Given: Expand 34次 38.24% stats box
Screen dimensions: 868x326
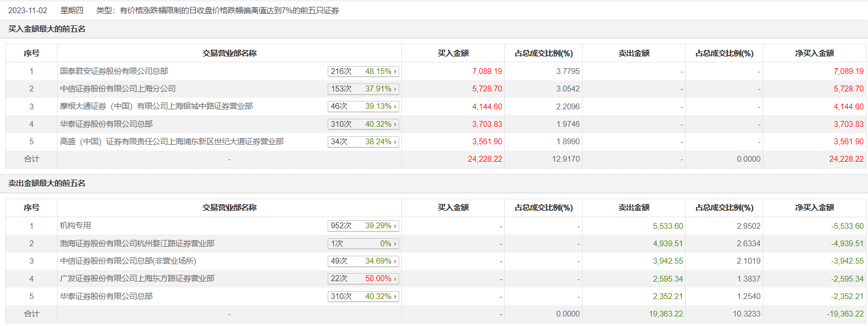Looking at the screenshot, I should [x=395, y=142].
